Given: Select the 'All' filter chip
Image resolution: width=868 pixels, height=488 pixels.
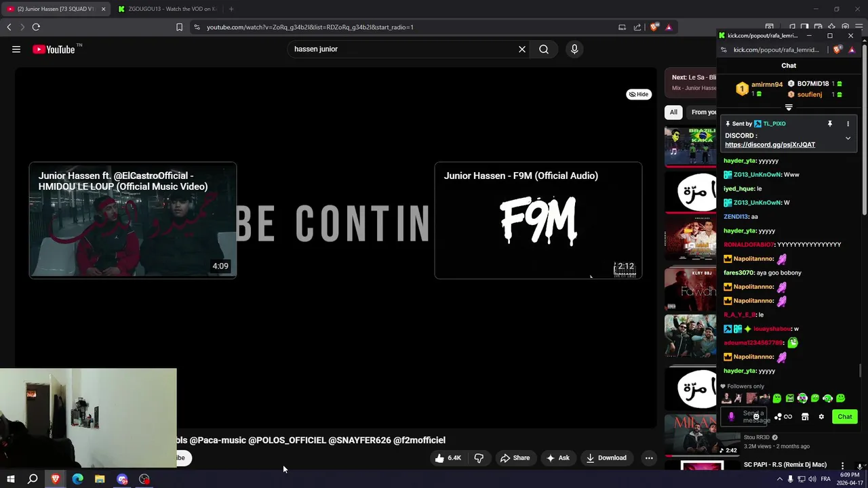Looking at the screenshot, I should tap(673, 112).
